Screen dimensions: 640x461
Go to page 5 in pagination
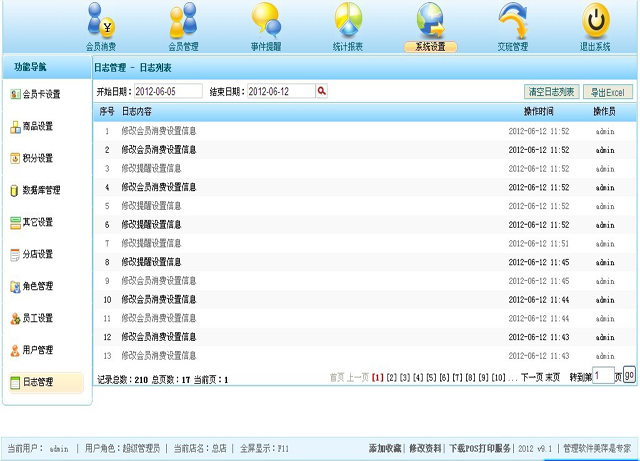431,378
